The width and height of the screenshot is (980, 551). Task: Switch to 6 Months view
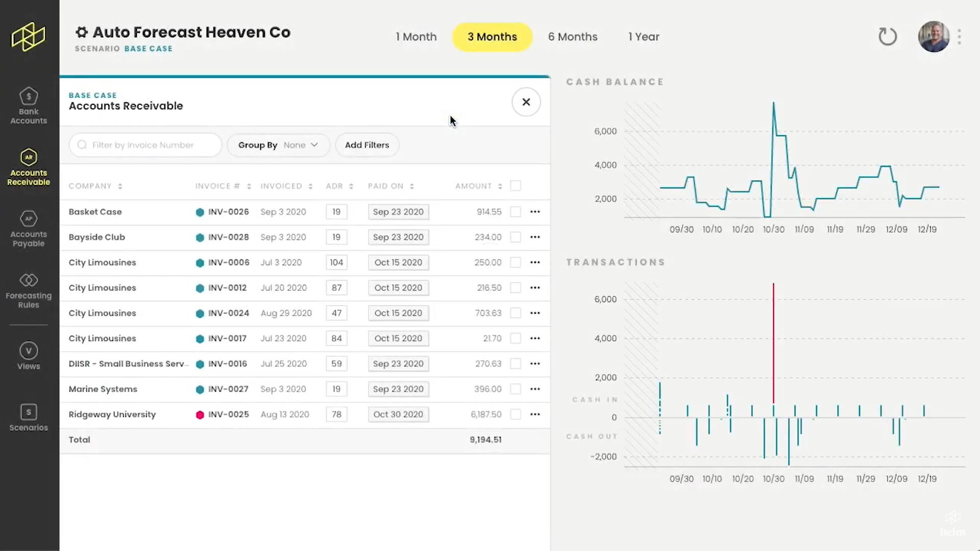[572, 36]
